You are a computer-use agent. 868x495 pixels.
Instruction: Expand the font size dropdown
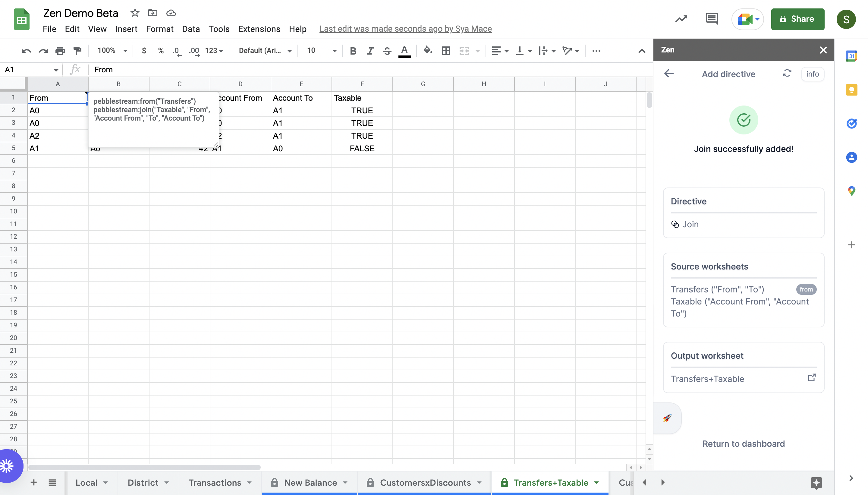[335, 51]
